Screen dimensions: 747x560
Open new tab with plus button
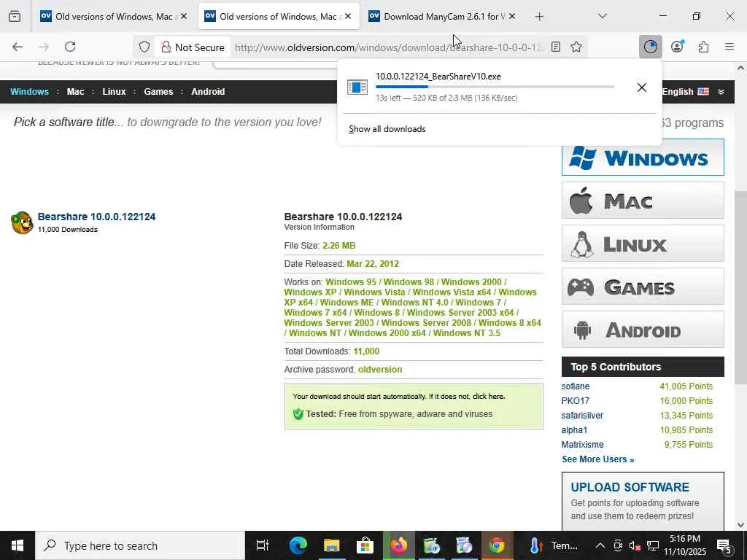539,17
